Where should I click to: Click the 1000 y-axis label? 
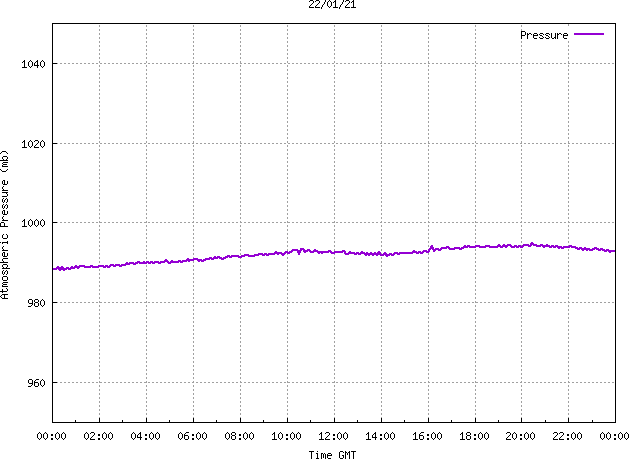[x=34, y=223]
